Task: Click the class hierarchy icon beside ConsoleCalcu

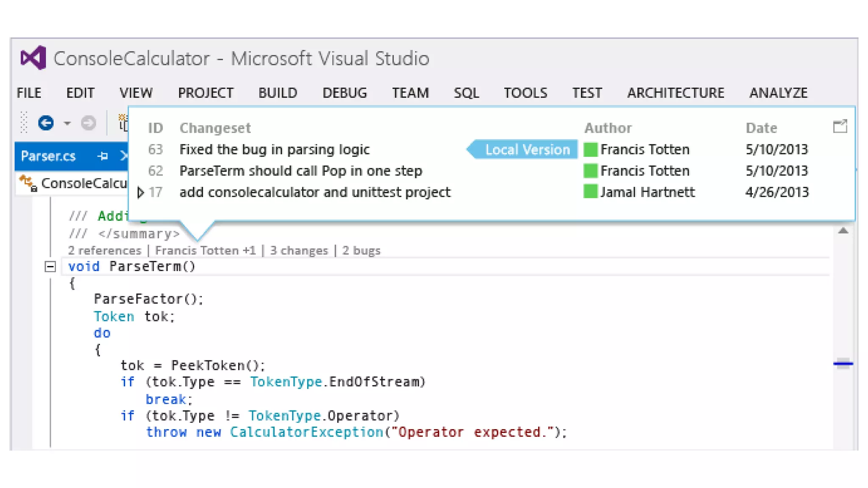Action: (28, 183)
